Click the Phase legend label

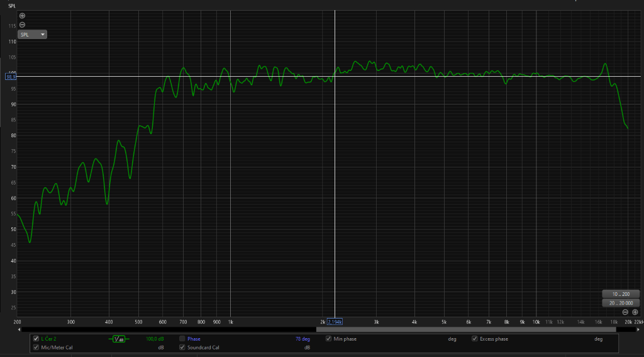[194, 339]
